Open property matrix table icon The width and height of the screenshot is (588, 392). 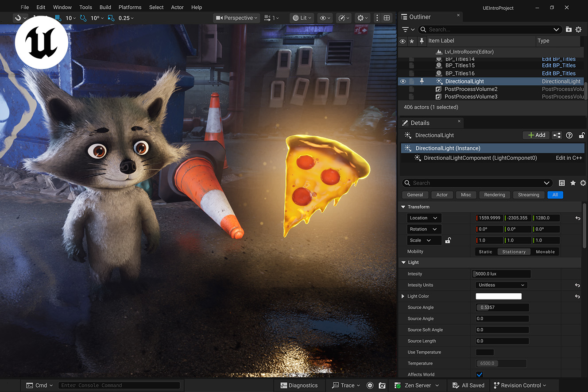coord(561,183)
